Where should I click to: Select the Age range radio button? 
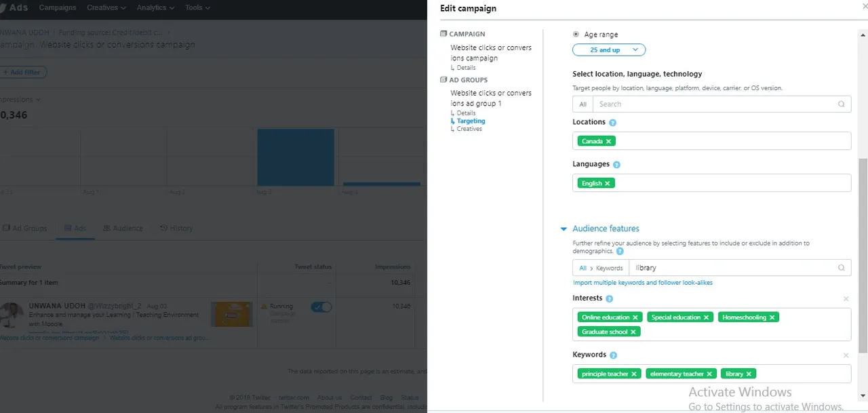pyautogui.click(x=576, y=34)
